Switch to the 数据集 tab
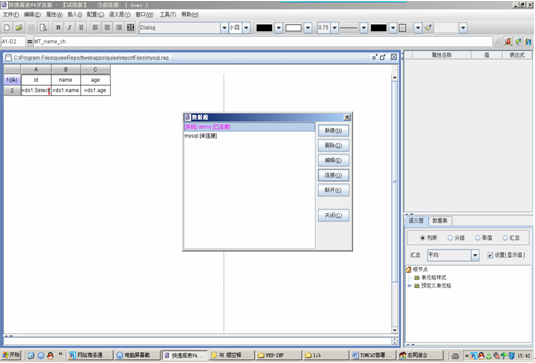This screenshot has width=535, height=363. pyautogui.click(x=440, y=221)
